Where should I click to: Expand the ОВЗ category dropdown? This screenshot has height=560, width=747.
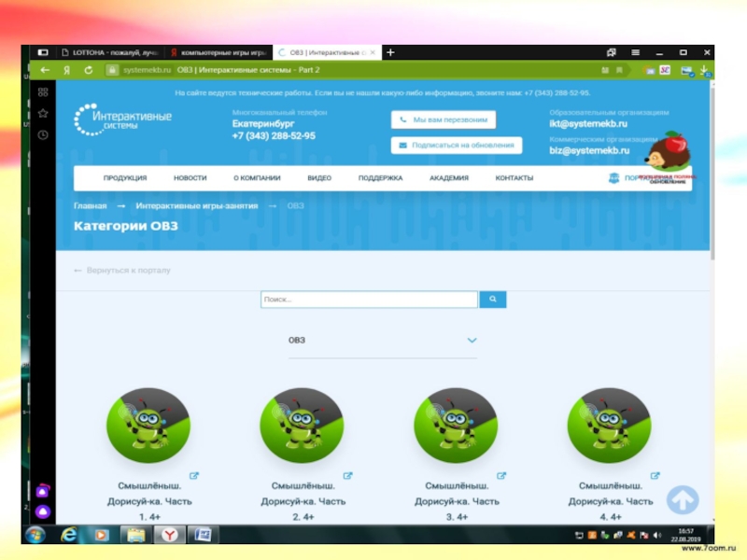383,340
